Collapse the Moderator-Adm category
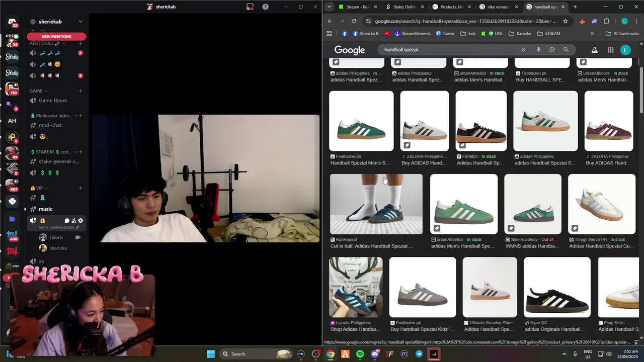644x362 pixels. click(54, 116)
